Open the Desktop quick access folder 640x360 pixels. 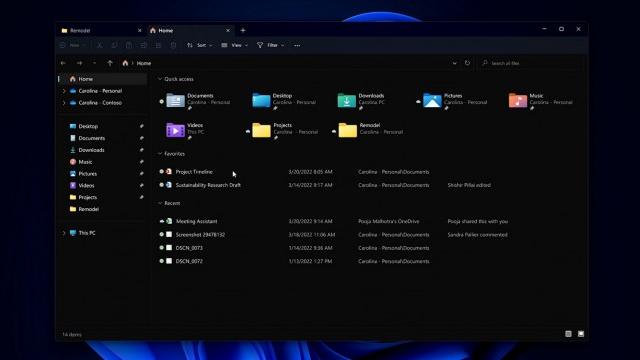[x=284, y=100]
